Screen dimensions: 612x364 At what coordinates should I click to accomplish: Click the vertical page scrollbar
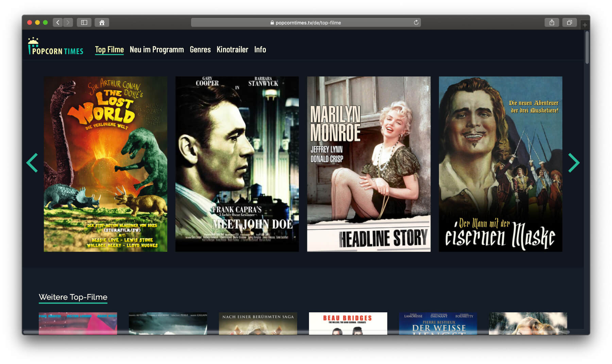[x=587, y=48]
